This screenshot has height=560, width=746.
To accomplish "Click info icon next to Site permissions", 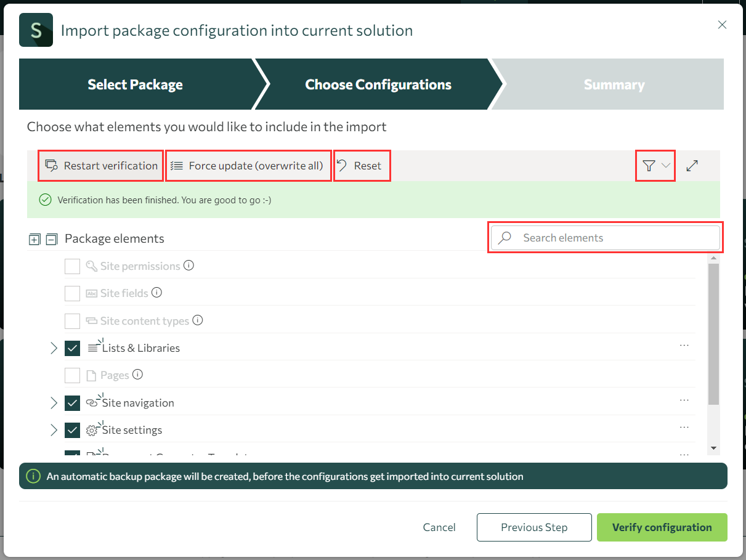I will point(189,266).
